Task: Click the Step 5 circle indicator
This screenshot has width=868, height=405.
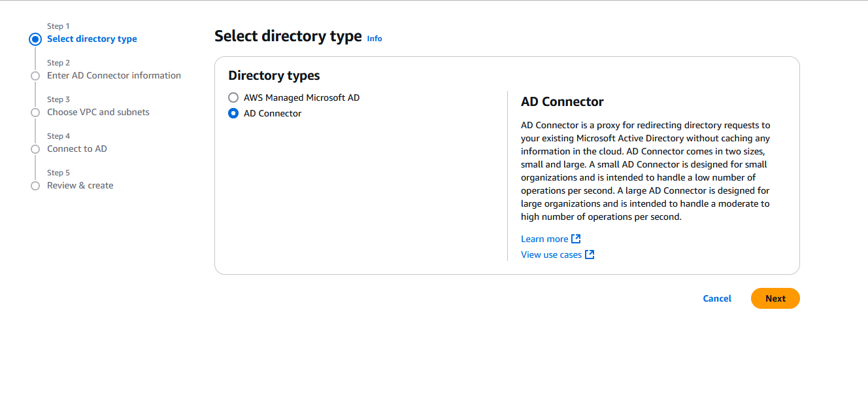Action: point(35,186)
